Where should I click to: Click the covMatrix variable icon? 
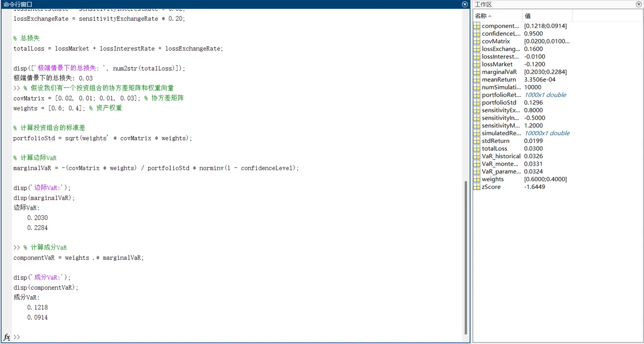477,41
